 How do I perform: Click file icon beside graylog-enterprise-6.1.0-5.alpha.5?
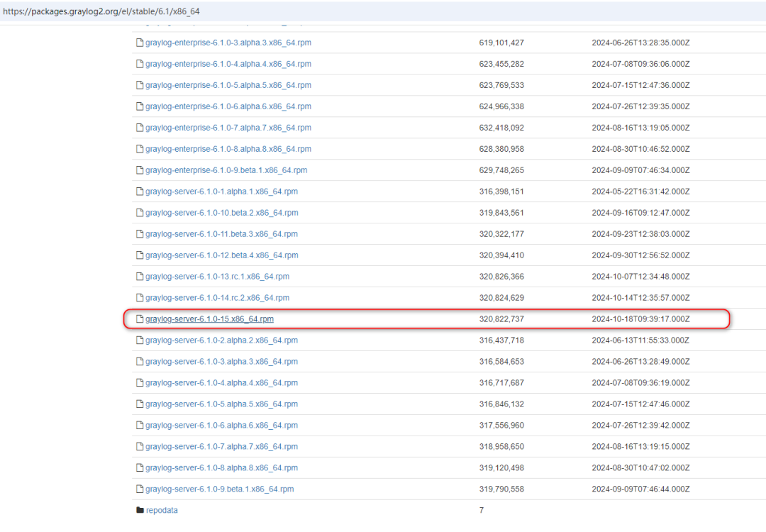pos(140,85)
